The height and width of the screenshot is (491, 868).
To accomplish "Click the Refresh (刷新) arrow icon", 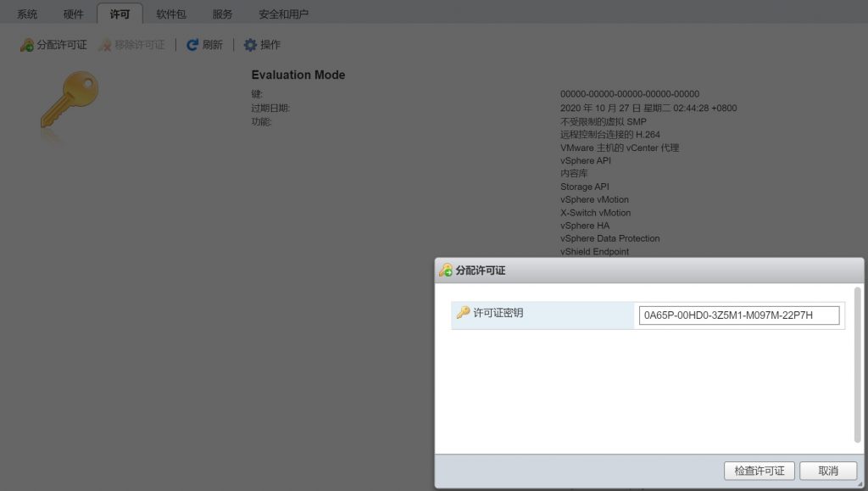I will (x=192, y=45).
